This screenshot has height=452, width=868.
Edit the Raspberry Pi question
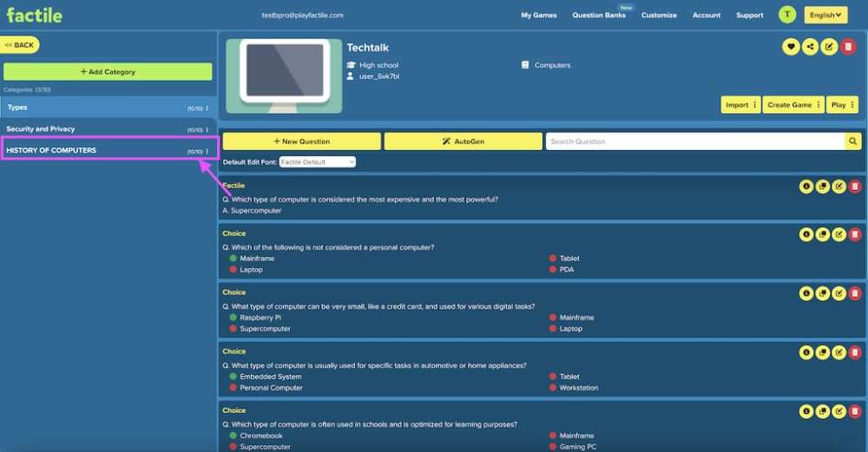tap(838, 293)
